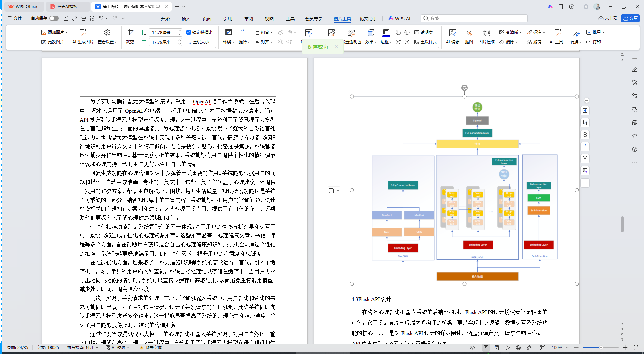This screenshot has height=354, width=644.
Task: Click the WPS AI button
Action: (x=399, y=19)
